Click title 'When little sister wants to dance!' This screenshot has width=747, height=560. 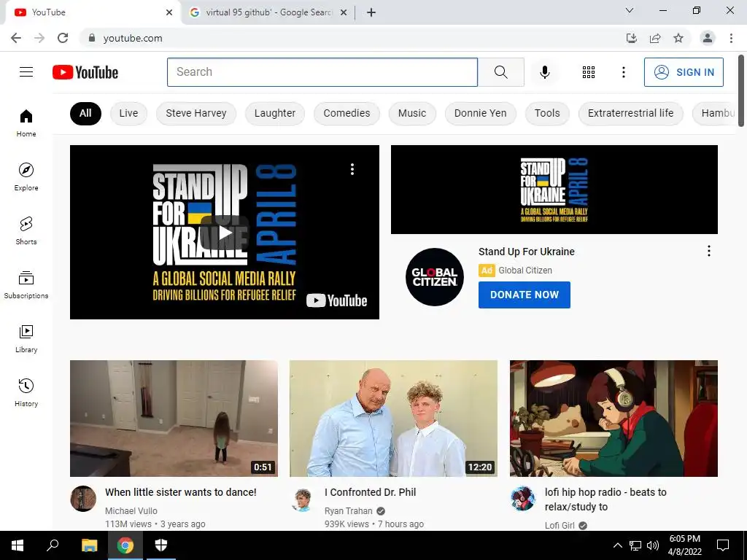click(181, 492)
